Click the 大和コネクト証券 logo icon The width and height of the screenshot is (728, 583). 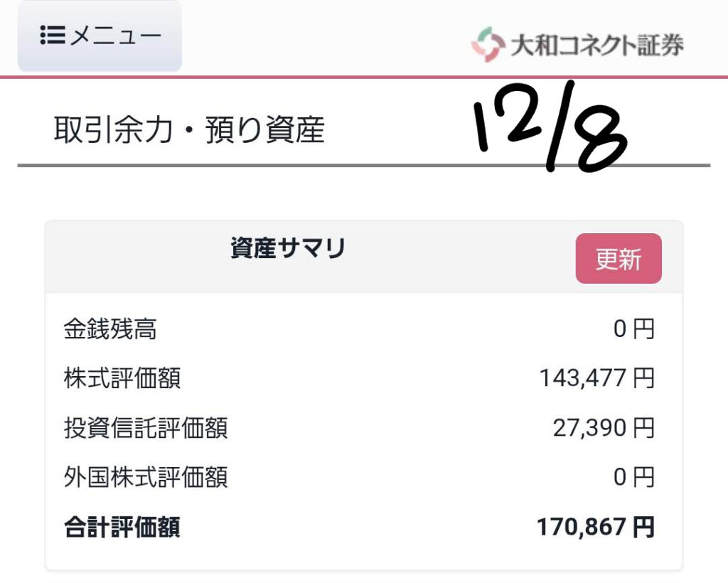point(488,44)
